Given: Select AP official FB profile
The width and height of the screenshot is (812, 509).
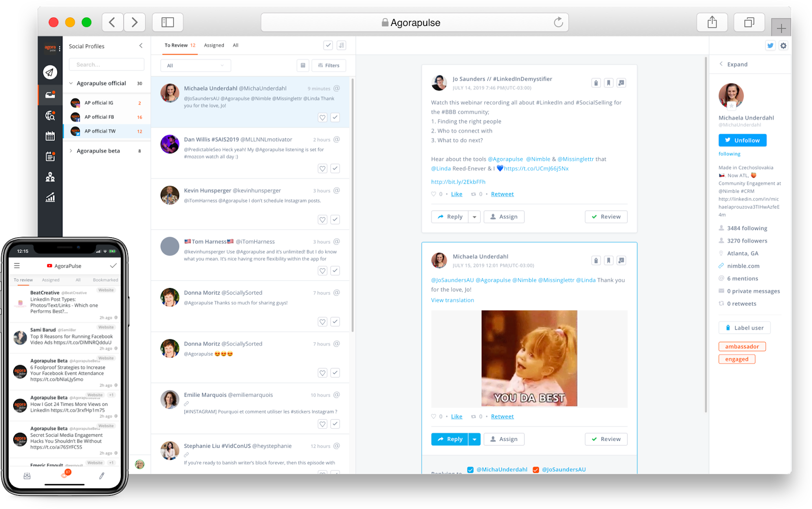Looking at the screenshot, I should click(99, 116).
